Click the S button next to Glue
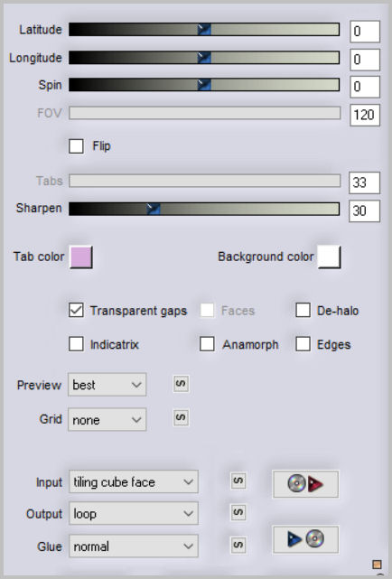 (238, 545)
